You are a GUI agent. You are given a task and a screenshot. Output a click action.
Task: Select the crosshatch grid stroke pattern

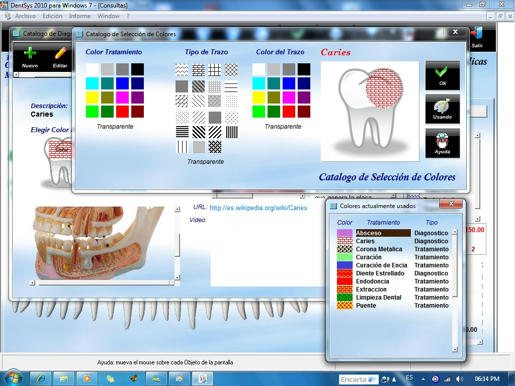tap(214, 70)
